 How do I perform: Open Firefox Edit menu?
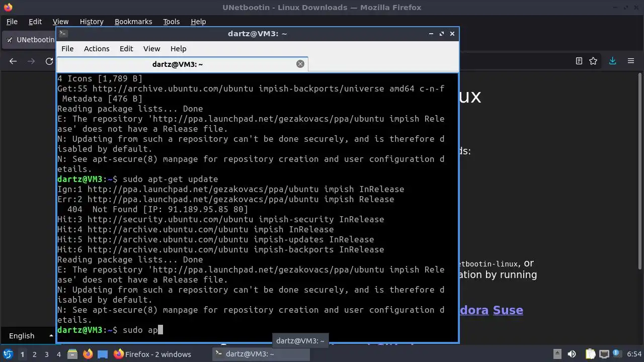(x=35, y=22)
